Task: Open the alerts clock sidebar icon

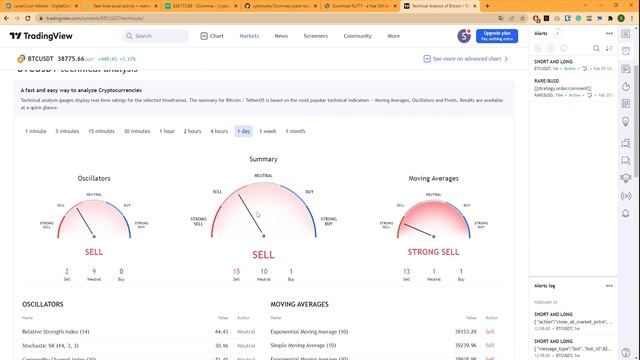Action: 625,51
